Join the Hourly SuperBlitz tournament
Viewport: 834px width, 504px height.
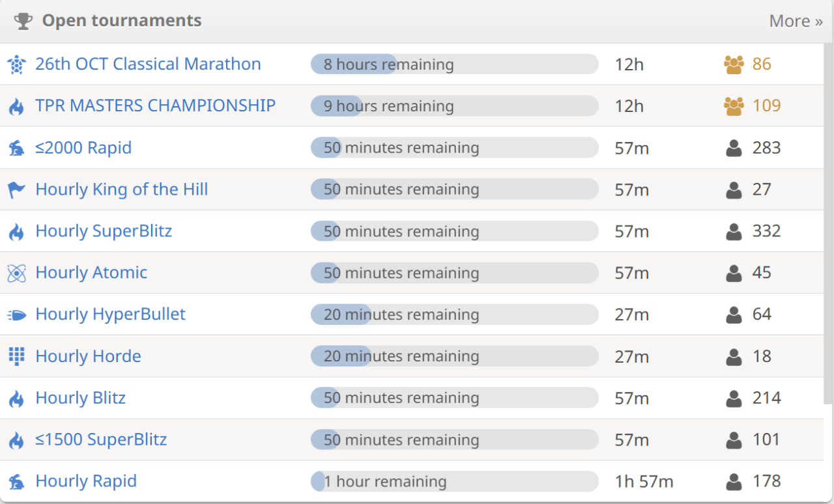(104, 231)
